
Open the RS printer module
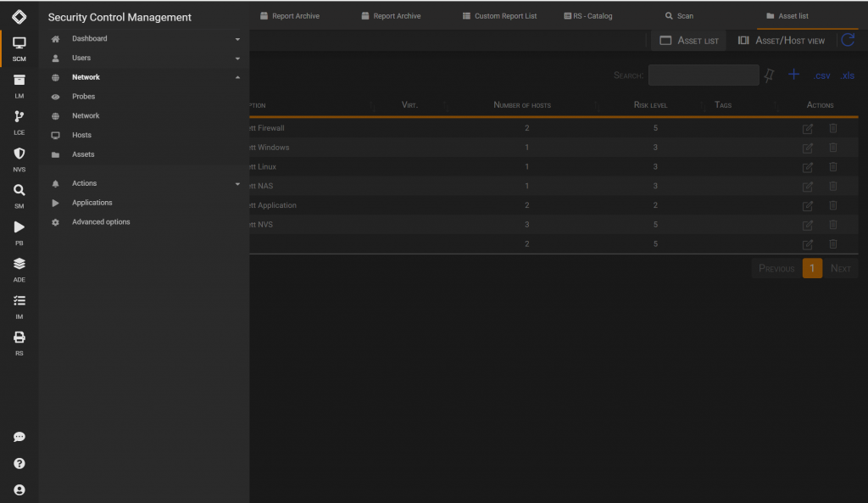click(19, 344)
